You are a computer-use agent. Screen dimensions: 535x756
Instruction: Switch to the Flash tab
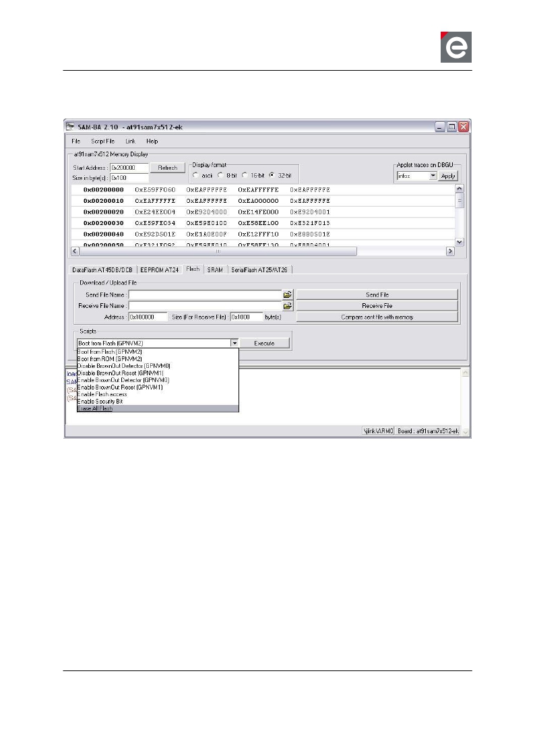pos(193,269)
